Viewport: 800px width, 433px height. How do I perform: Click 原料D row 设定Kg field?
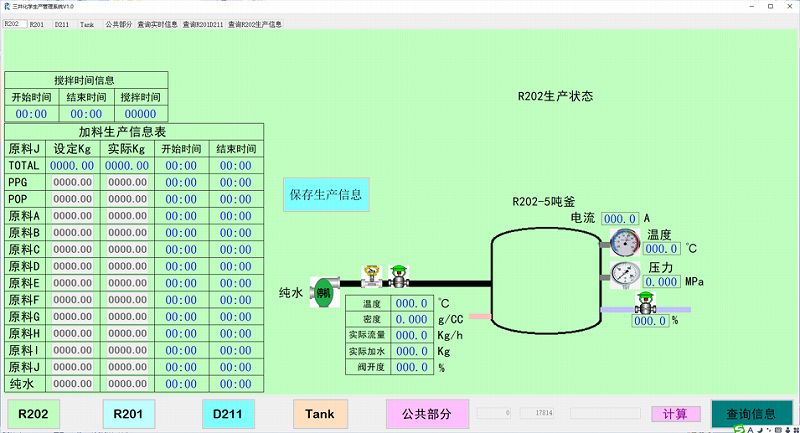[x=72, y=266]
